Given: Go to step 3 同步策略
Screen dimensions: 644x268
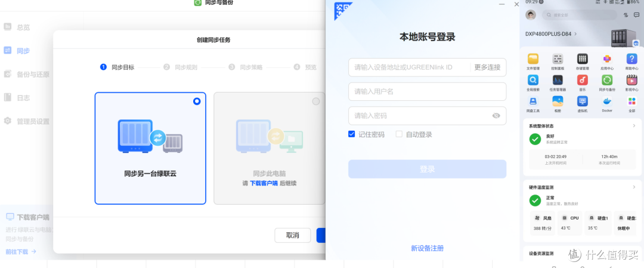Looking at the screenshot, I should click(245, 67).
